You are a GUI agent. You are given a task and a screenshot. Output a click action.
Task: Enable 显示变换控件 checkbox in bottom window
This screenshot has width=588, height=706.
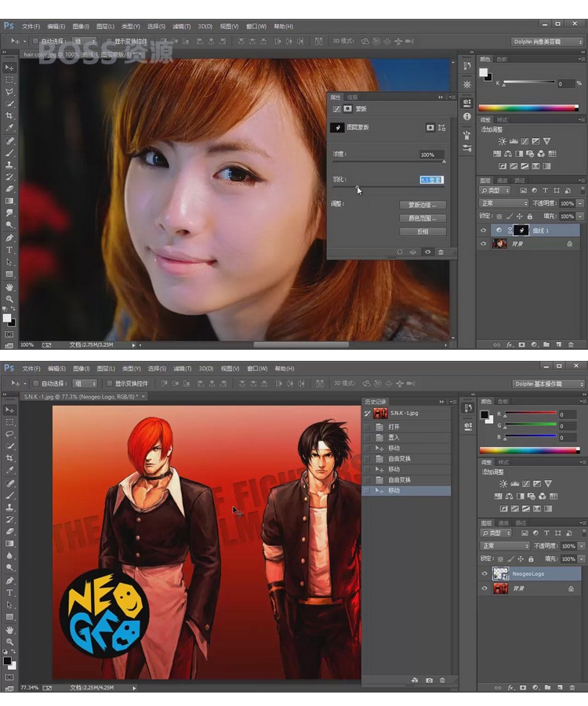point(109,383)
